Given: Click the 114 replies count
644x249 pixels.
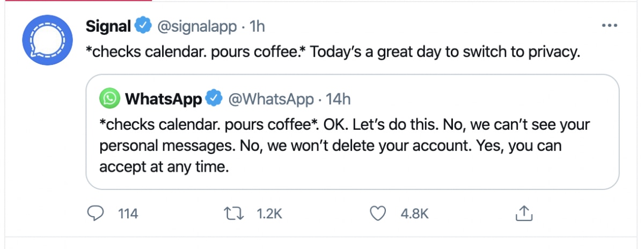Looking at the screenshot, I should [x=128, y=214].
